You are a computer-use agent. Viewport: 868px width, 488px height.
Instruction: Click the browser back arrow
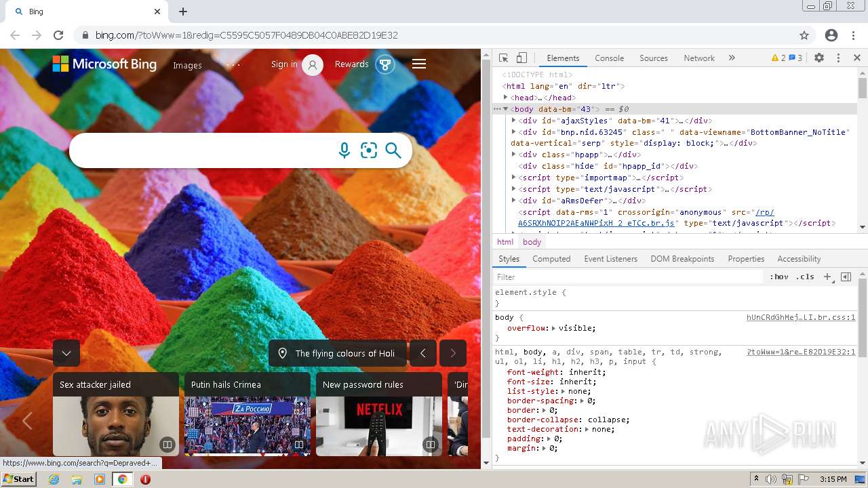click(15, 35)
